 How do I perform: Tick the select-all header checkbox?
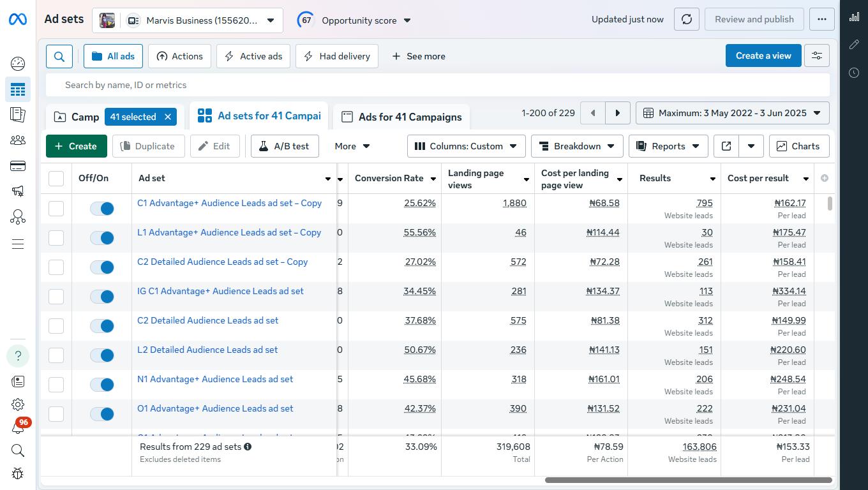tap(56, 179)
